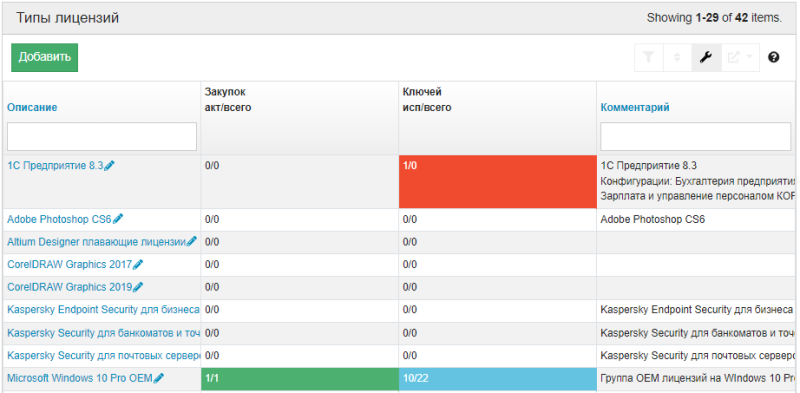800x393 pixels.
Task: Sort by the Комментарий column header
Action: pos(635,107)
